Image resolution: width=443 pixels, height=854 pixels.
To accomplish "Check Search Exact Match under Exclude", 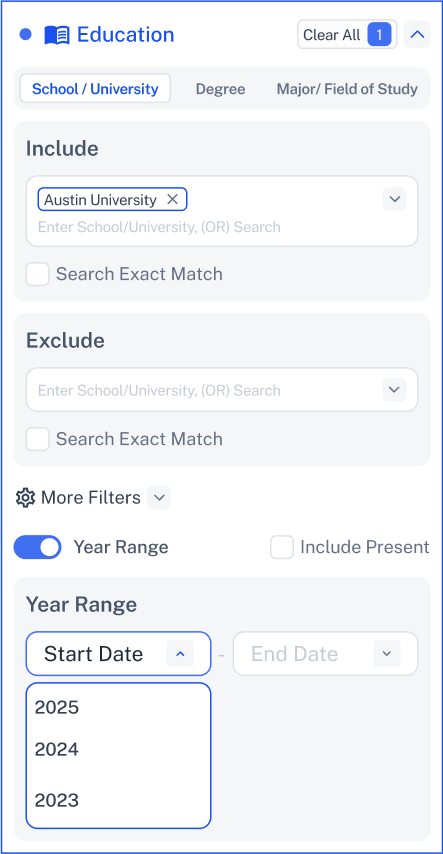I will [x=38, y=439].
